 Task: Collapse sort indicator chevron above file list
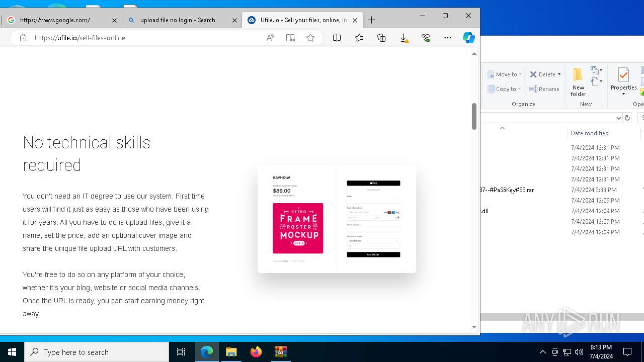[x=502, y=128]
